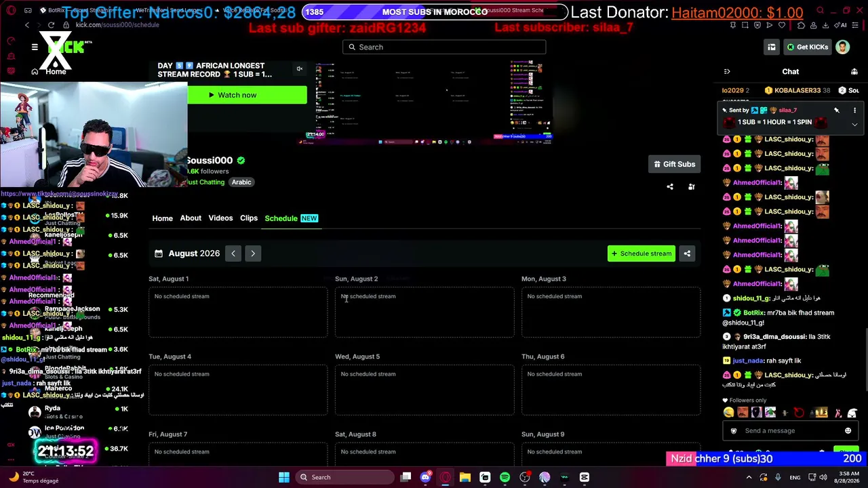Image resolution: width=868 pixels, height=488 pixels.
Task: Click the Arabic language tag
Action: (x=241, y=182)
